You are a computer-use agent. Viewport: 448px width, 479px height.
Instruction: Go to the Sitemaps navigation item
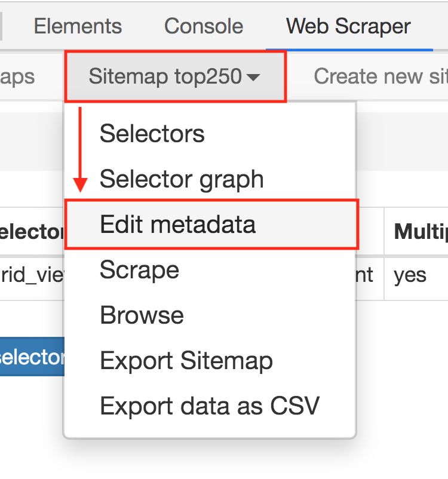tap(17, 76)
